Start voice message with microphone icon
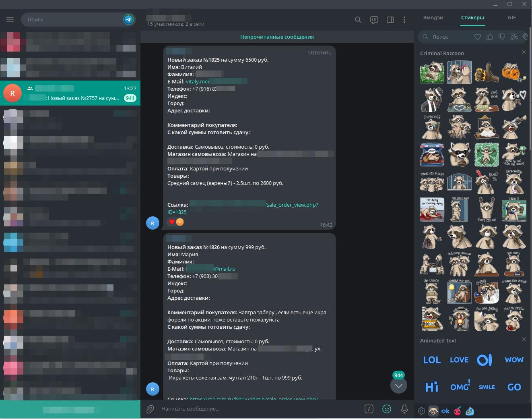The height and width of the screenshot is (419, 532). tap(404, 409)
